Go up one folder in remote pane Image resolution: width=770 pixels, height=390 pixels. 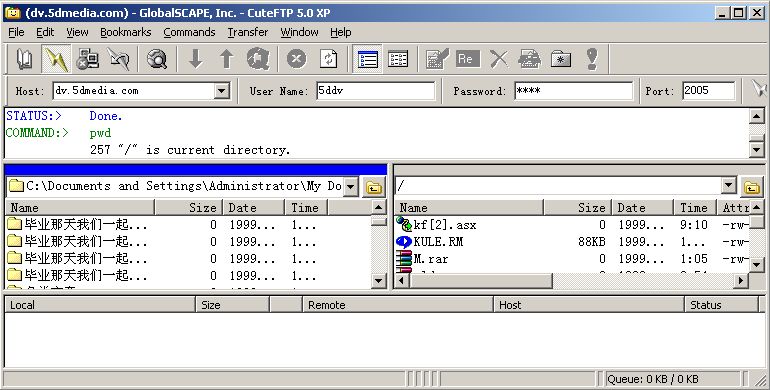752,187
